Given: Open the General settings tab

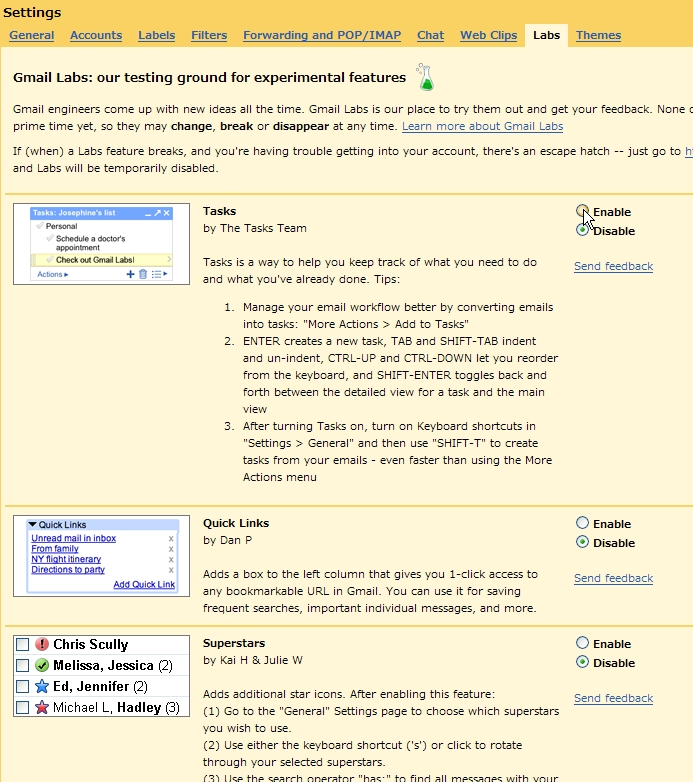Looking at the screenshot, I should 31,35.
